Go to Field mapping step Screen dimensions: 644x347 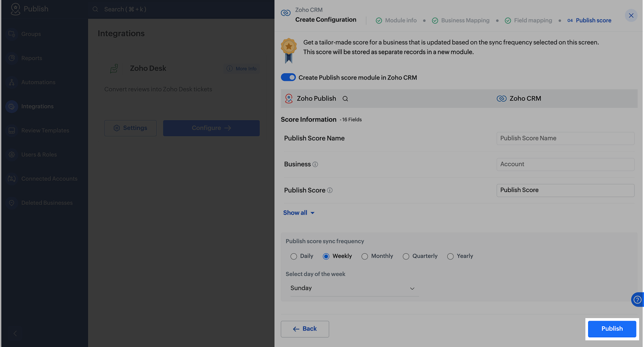(529, 20)
